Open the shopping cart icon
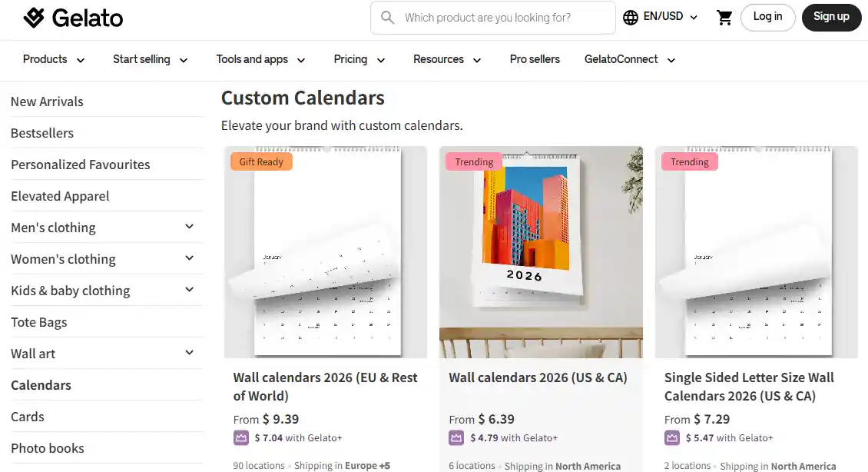 724,16
